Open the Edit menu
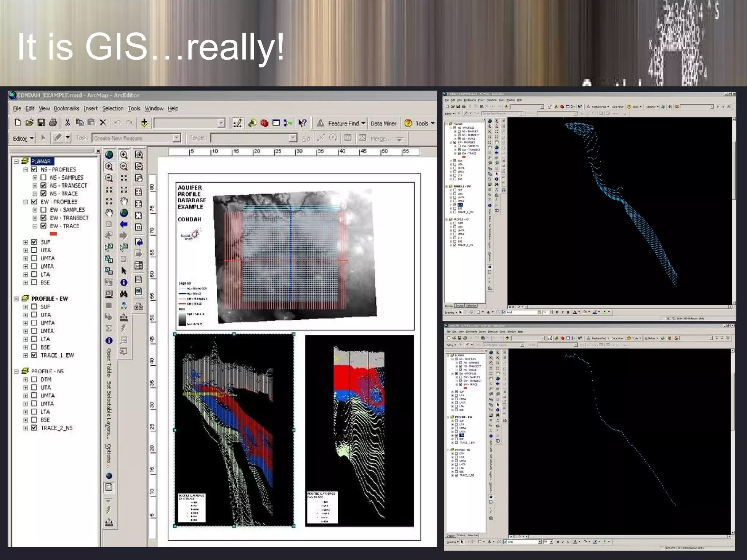The image size is (747, 560). 30,108
